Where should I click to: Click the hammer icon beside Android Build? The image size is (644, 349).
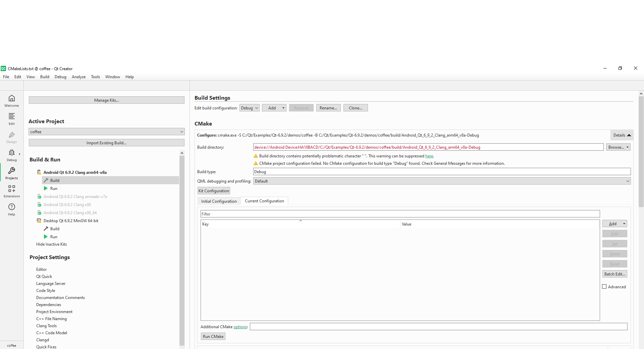pos(46,180)
